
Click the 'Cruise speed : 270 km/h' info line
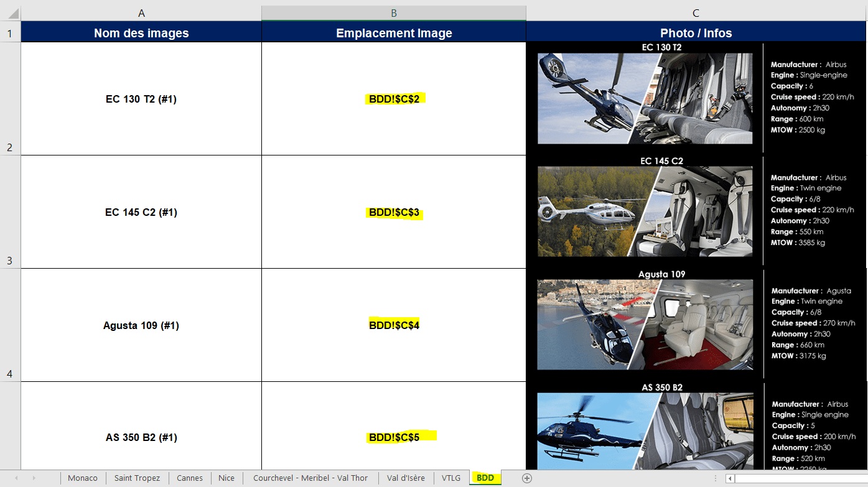pyautogui.click(x=813, y=323)
